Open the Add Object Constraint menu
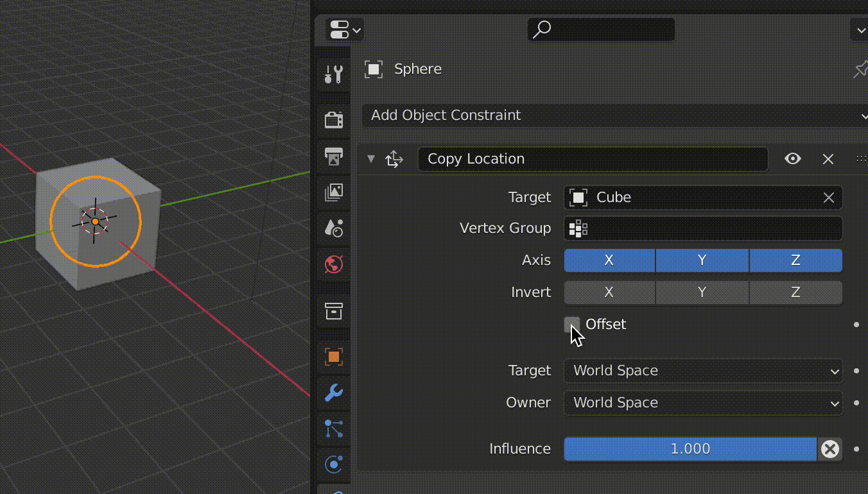 click(613, 116)
